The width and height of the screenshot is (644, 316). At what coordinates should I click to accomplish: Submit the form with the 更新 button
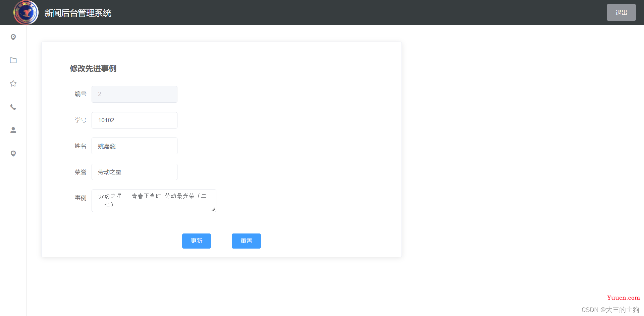tap(197, 241)
